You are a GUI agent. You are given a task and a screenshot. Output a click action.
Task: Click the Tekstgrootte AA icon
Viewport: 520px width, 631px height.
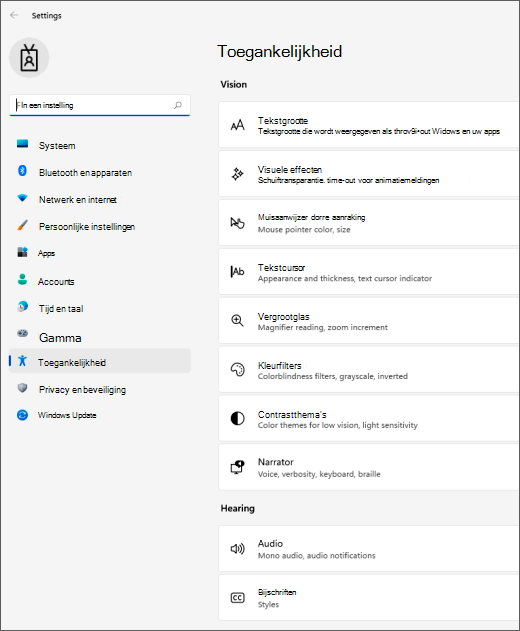coord(237,125)
